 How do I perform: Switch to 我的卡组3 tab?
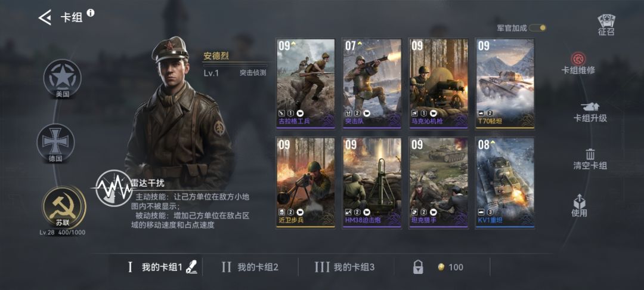[x=345, y=267]
